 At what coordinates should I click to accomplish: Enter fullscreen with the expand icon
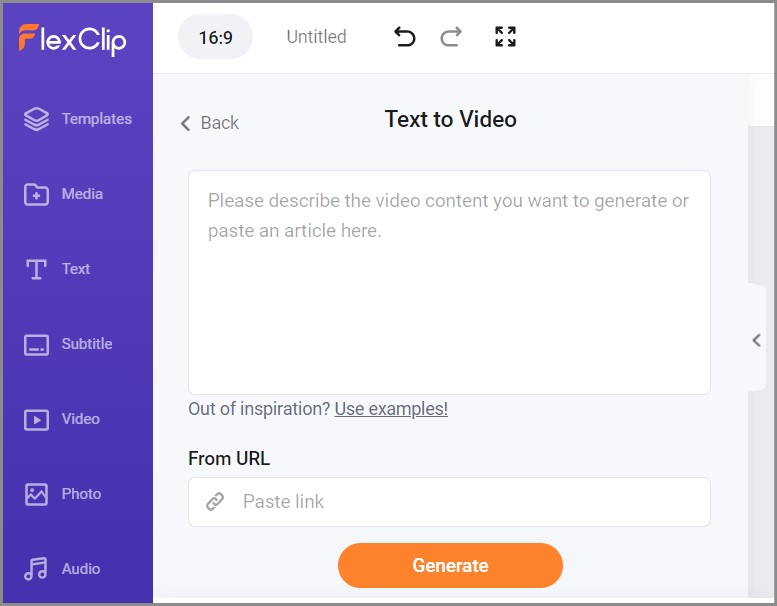[506, 37]
